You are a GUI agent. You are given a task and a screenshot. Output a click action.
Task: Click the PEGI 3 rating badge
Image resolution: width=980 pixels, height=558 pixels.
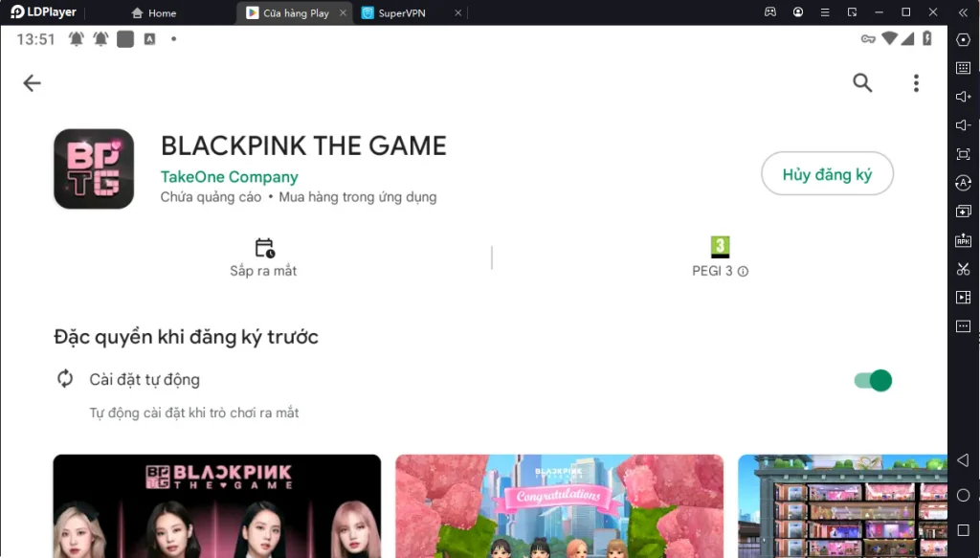point(720,247)
